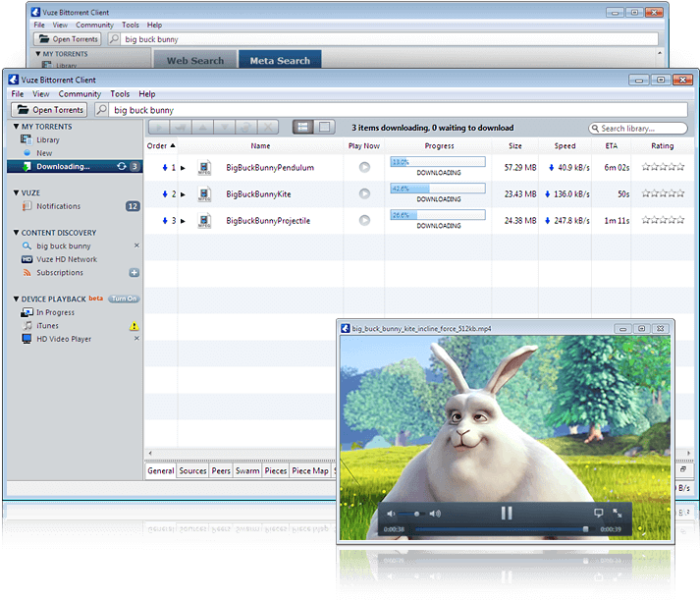Open Subscriptions in the sidebar
700x600 pixels.
tap(60, 273)
